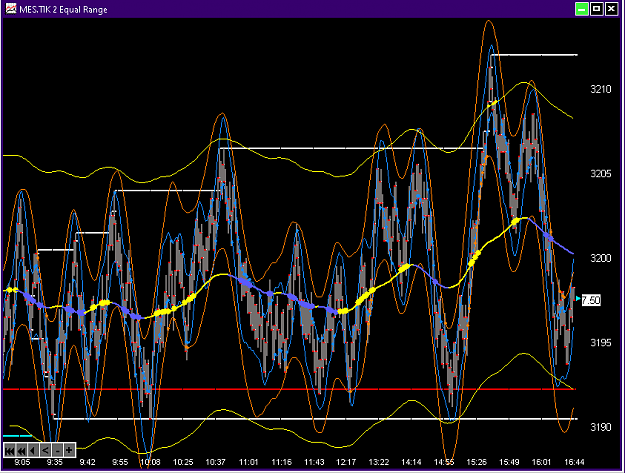The width and height of the screenshot is (625, 473).
Task: Click the 15:49 time axis label
Action: click(x=509, y=462)
